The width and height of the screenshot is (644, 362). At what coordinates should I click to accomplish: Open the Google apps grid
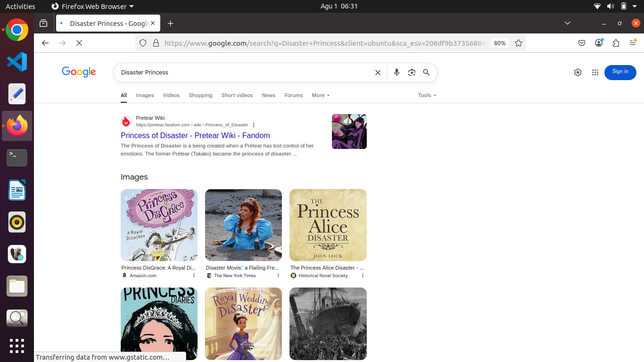pos(595,73)
